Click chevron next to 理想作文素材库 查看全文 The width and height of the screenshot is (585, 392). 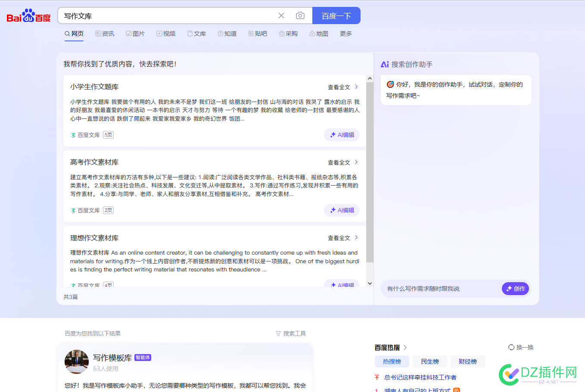coord(356,237)
